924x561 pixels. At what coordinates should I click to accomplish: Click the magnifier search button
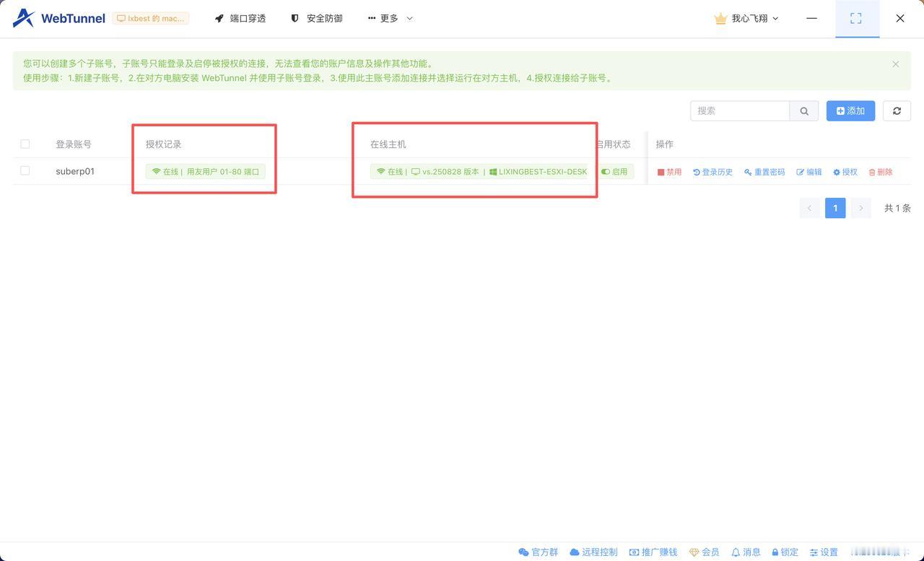pos(804,110)
